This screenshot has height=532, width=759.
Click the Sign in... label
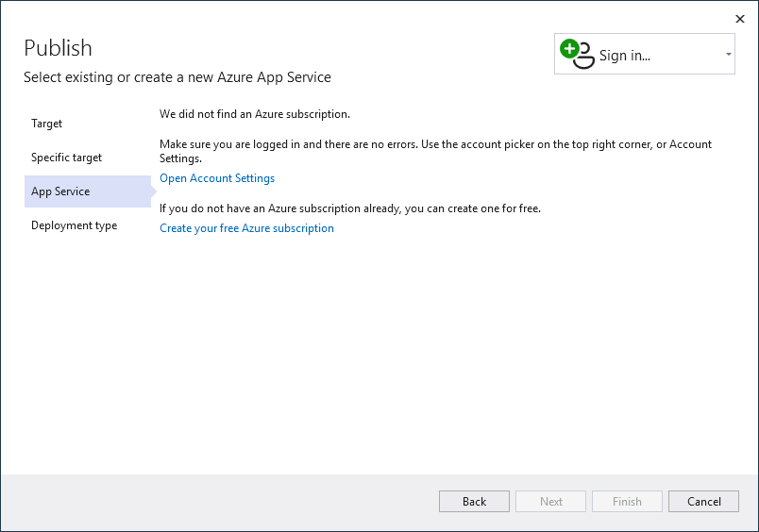click(624, 55)
